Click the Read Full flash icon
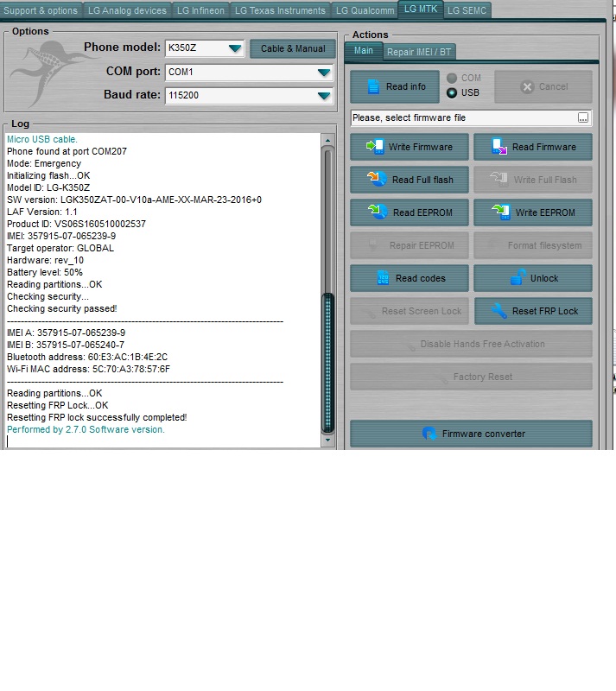616x691 pixels. pos(377,179)
